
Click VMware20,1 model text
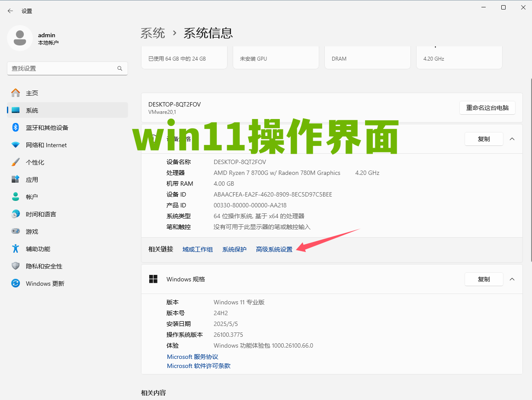[162, 112]
